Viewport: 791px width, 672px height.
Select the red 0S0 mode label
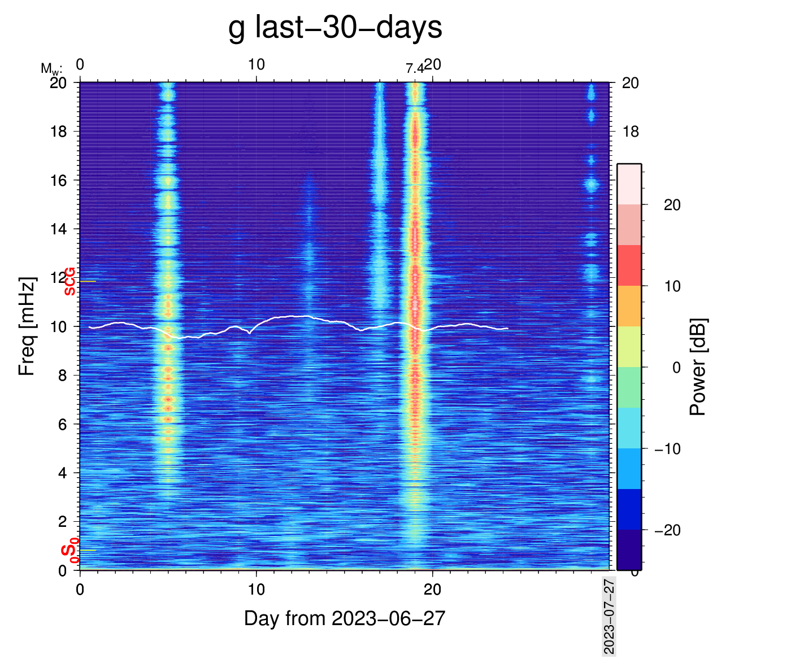[70, 551]
